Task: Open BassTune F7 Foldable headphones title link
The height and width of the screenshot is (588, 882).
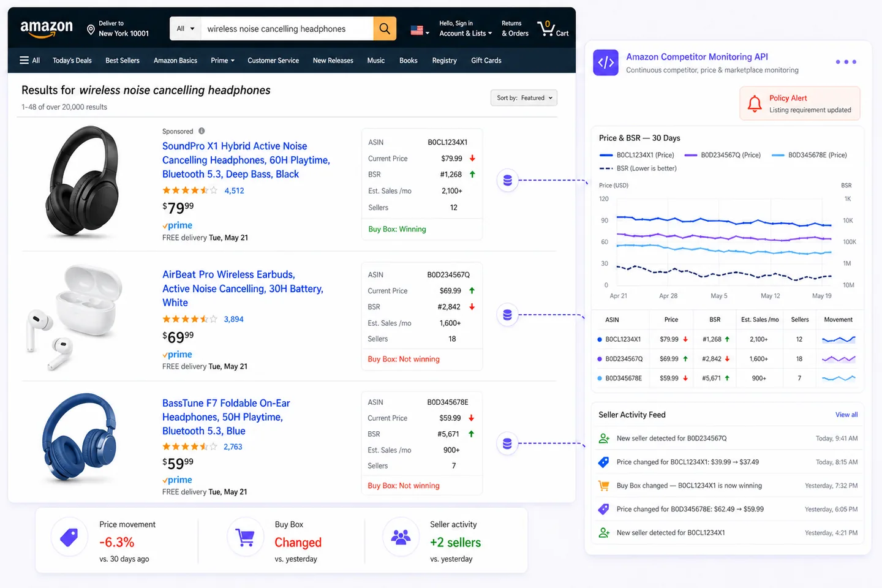Action: coord(226,417)
